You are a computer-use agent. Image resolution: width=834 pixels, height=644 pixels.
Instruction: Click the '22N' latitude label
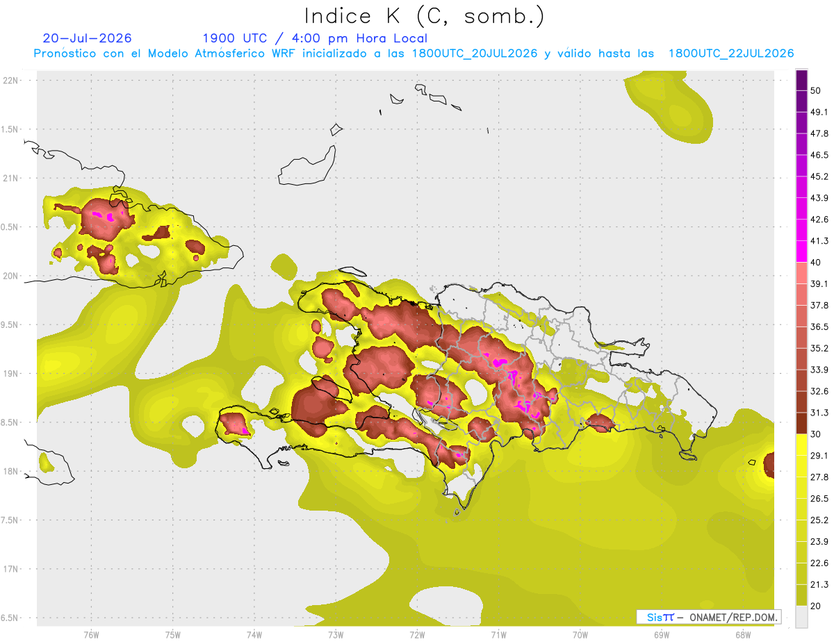12,80
